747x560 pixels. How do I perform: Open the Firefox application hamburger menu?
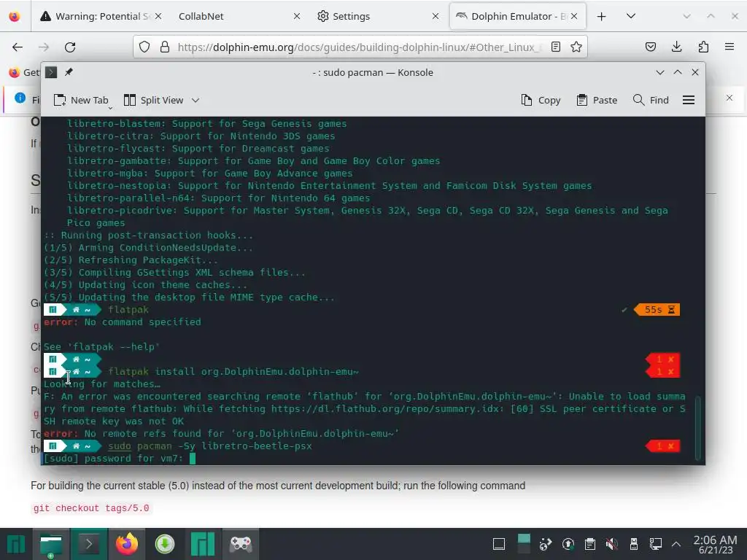coord(729,47)
